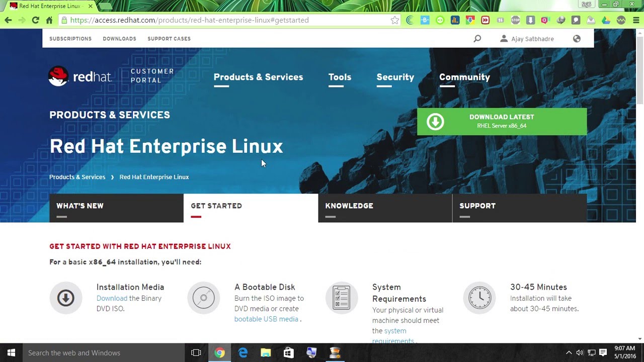Screen dimensions: 644x362
Task: Click the red fast-forward extension icon
Action: click(486, 20)
